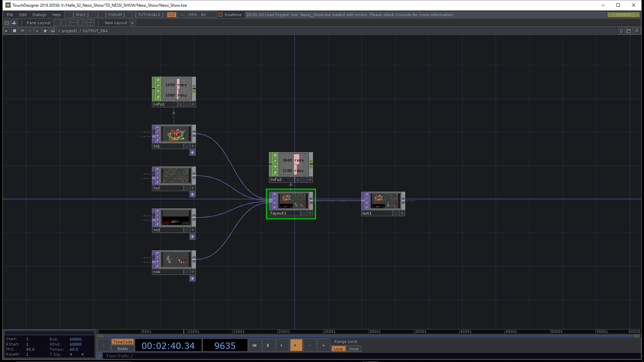Select the four-pane grid layout icon
644x362 pixels.
91,23
